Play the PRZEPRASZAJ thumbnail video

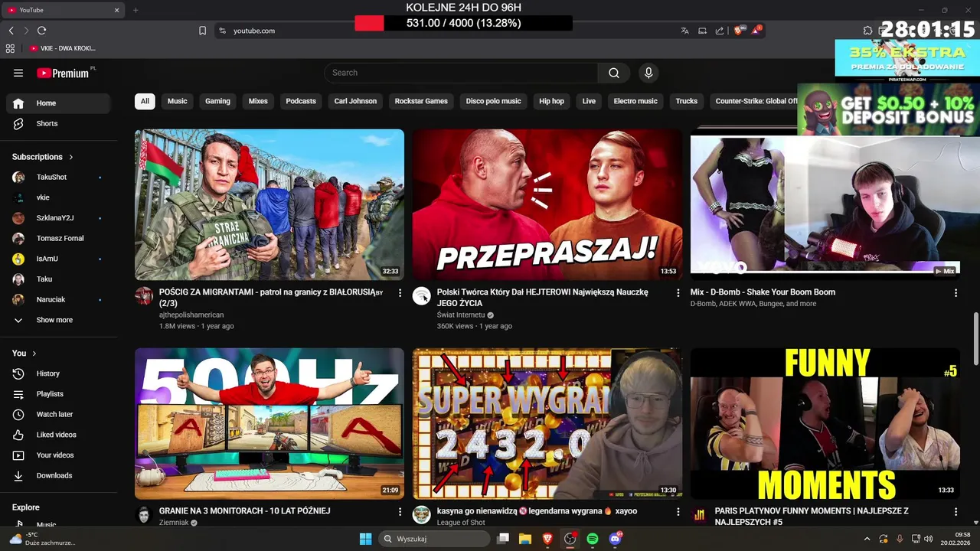[547, 204]
